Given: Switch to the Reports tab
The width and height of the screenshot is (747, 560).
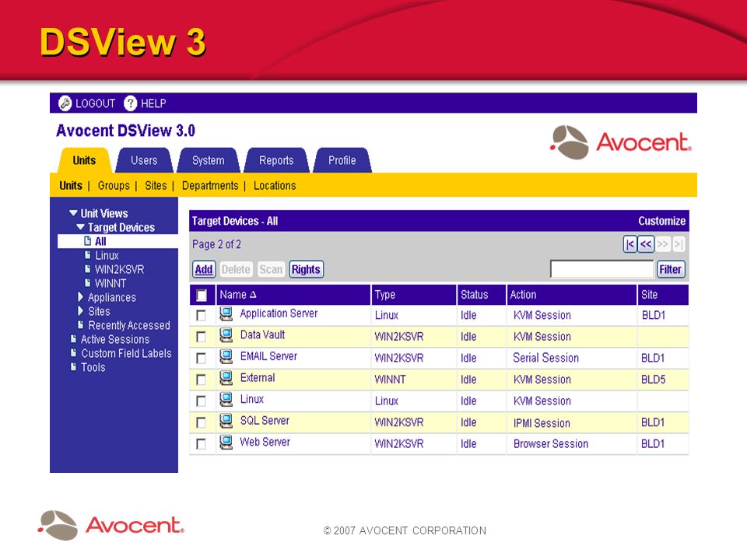Looking at the screenshot, I should (x=276, y=160).
